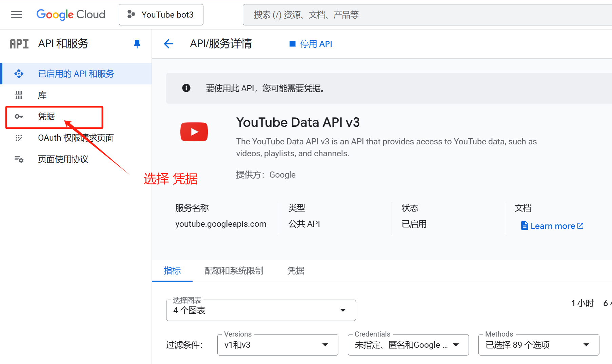Viewport: 612px width, 364px height.
Task: Open the navigation hamburger menu
Action: click(16, 14)
